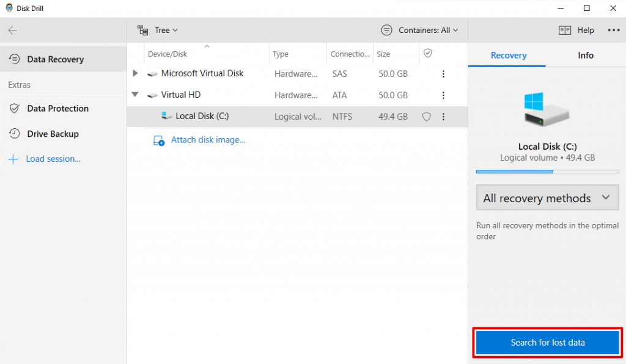Click the Attach disk image link

(x=207, y=140)
